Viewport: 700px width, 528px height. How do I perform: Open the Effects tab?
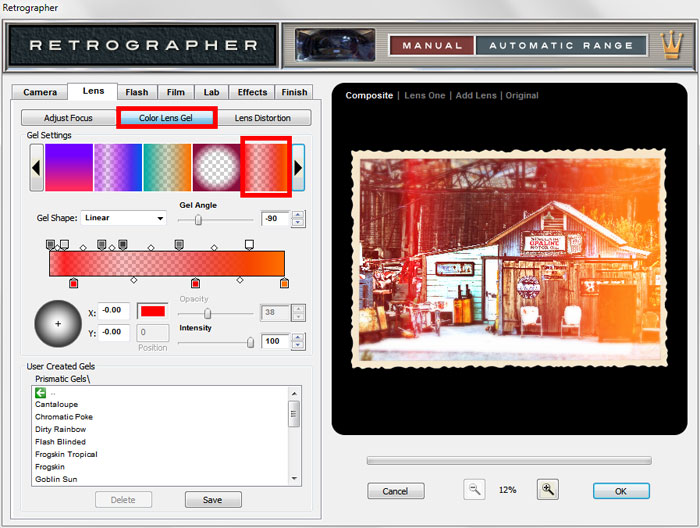252,92
